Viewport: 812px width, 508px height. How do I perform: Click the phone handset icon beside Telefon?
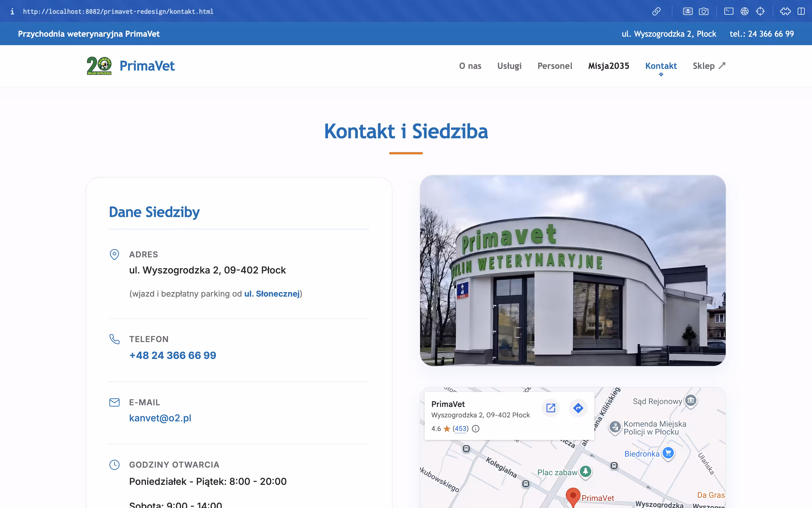pyautogui.click(x=114, y=339)
